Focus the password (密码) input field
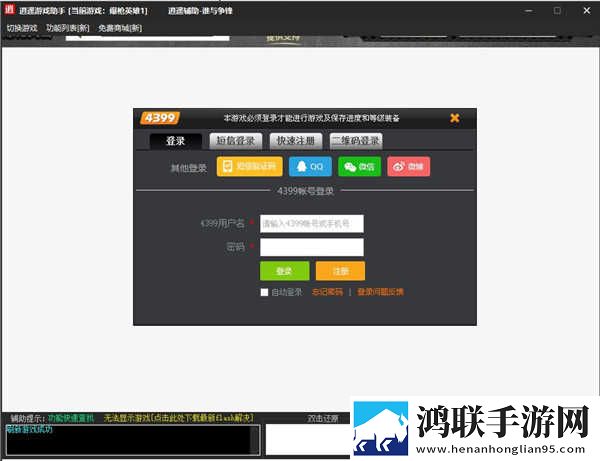Image resolution: width=600 pixels, height=461 pixels. tap(312, 247)
